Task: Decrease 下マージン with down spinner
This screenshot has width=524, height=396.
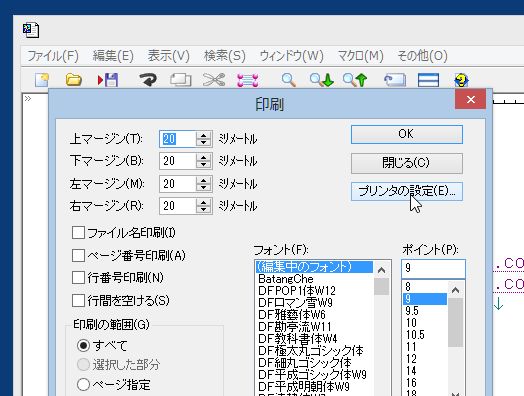Action: tap(204, 165)
